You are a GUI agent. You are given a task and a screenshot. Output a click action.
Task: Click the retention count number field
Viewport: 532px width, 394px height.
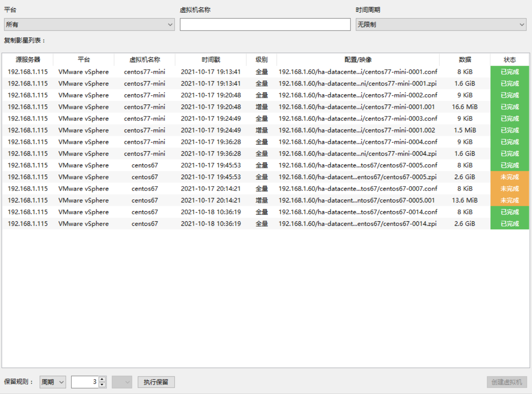(x=85, y=382)
